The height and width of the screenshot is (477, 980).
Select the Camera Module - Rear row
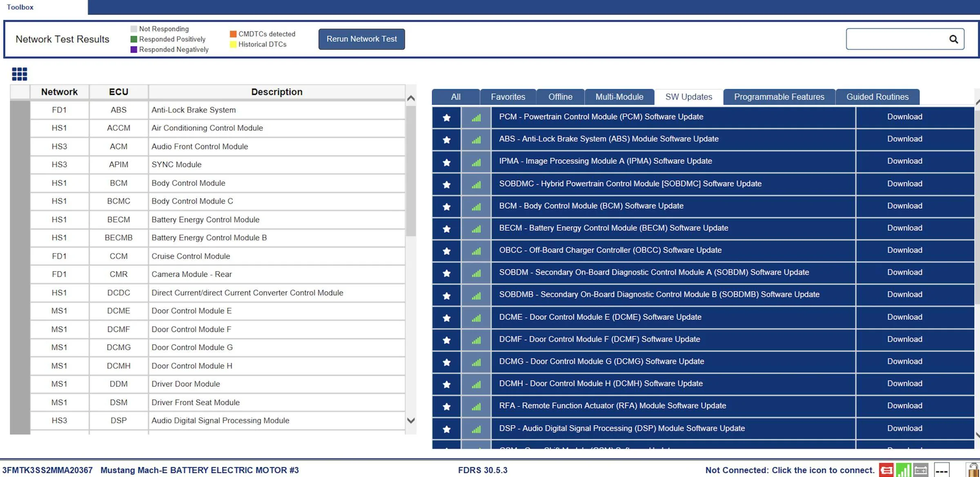[x=218, y=275]
